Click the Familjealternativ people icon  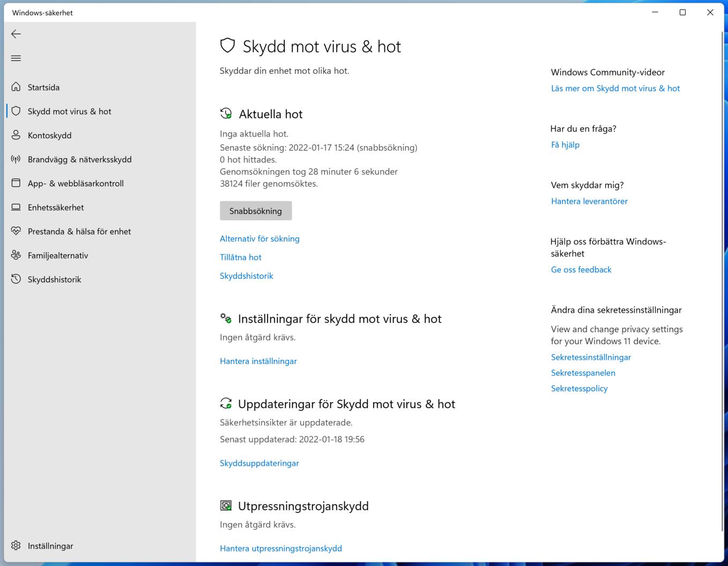16,255
